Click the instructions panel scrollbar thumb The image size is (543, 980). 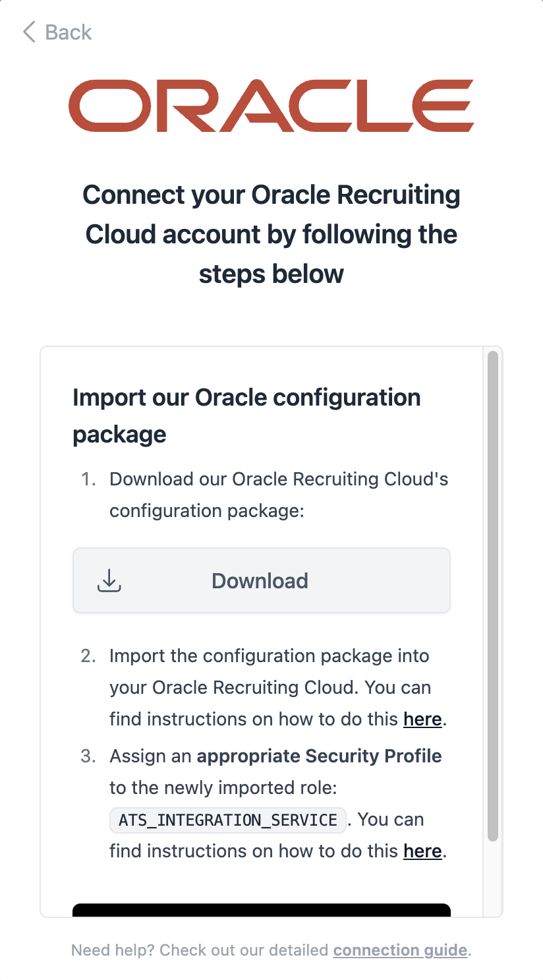(492, 596)
